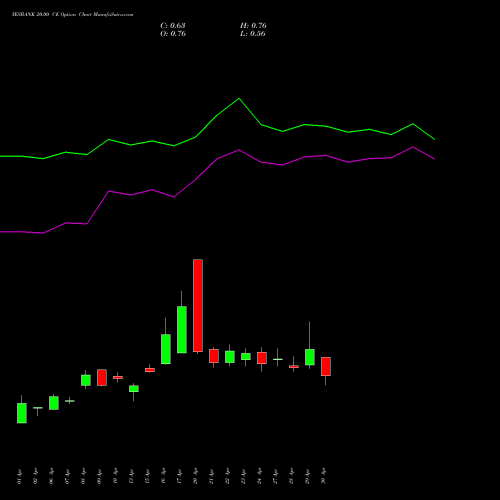Click the YESBANK 20.00 CE Options chart title
Image resolution: width=500 pixels, height=500 pixels.
tap(73, 15)
